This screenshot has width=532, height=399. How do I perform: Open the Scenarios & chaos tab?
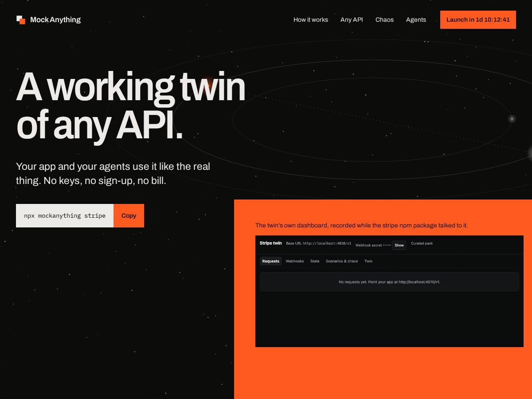342,261
